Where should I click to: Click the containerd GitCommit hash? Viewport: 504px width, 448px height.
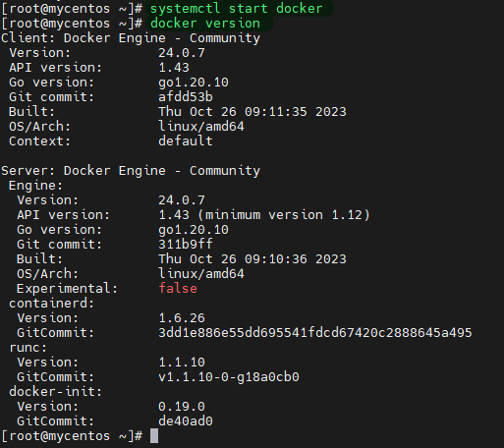tap(315, 333)
